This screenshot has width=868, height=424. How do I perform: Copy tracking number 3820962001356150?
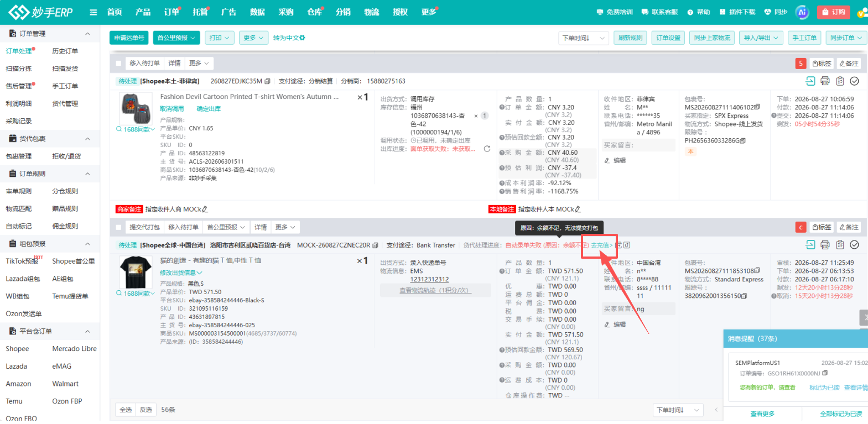point(744,296)
